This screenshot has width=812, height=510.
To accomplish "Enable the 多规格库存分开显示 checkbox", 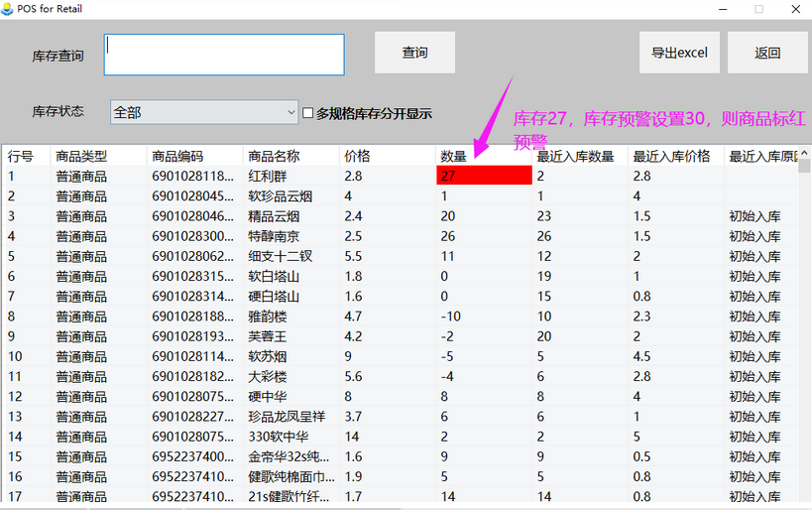I will (307, 112).
